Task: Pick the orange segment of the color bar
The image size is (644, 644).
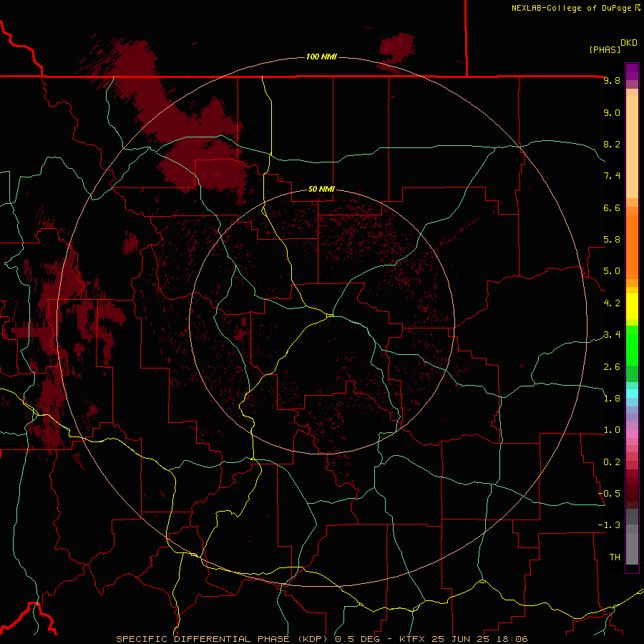Action: 632,248
